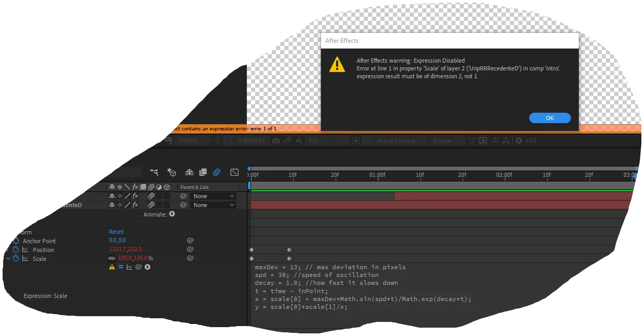Click the second Position keyframe diamond
The height and width of the screenshot is (336, 644).
[289, 250]
